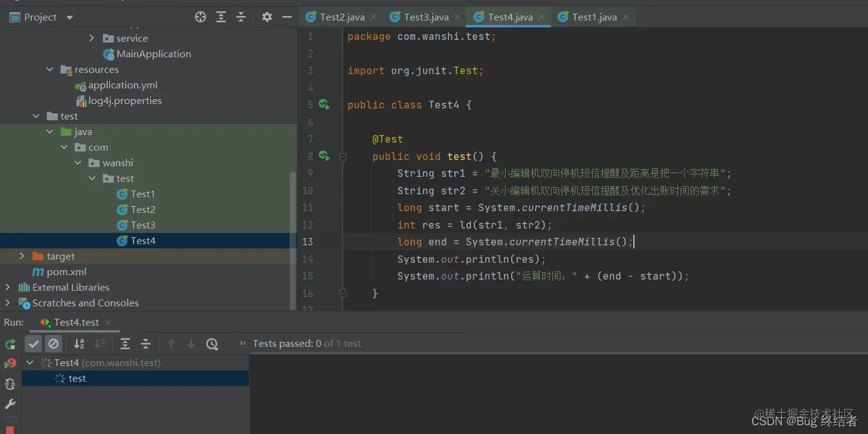Toggle show ignored tests button
This screenshot has height=434, width=868.
(54, 344)
